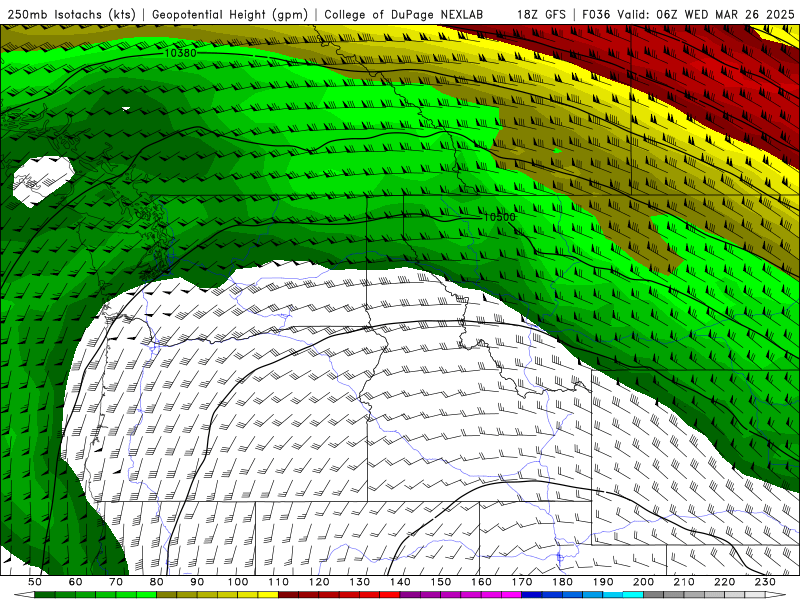This screenshot has height=600, width=800.
Task: Select the darkest green swatch starting at 50
Action: pyautogui.click(x=44, y=595)
